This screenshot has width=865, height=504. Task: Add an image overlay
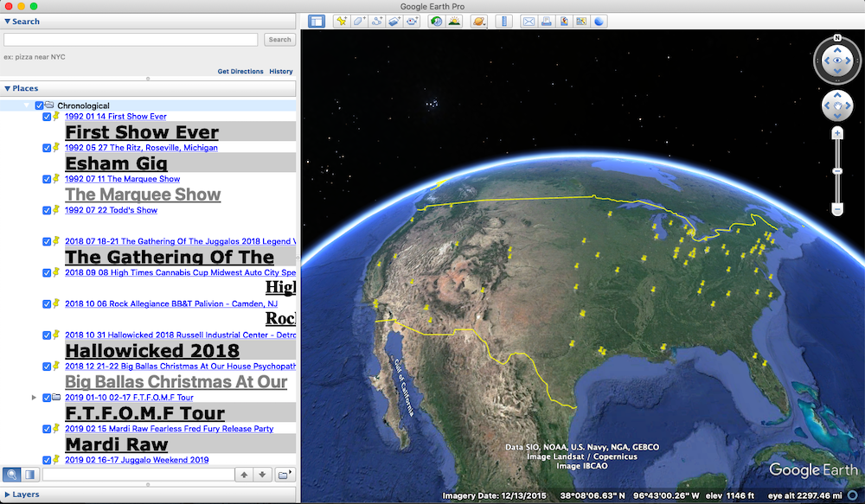click(x=394, y=22)
